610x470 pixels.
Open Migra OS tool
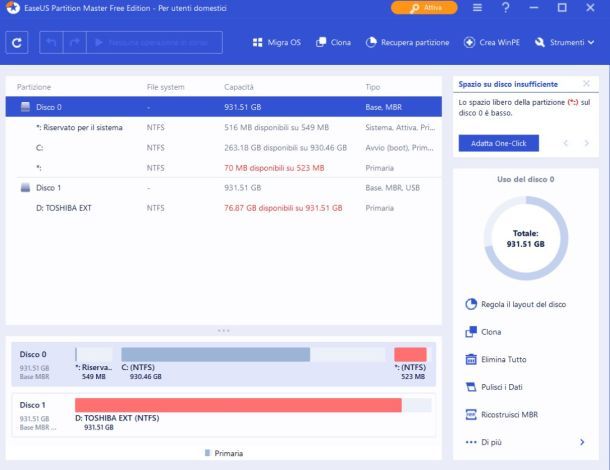[277, 42]
